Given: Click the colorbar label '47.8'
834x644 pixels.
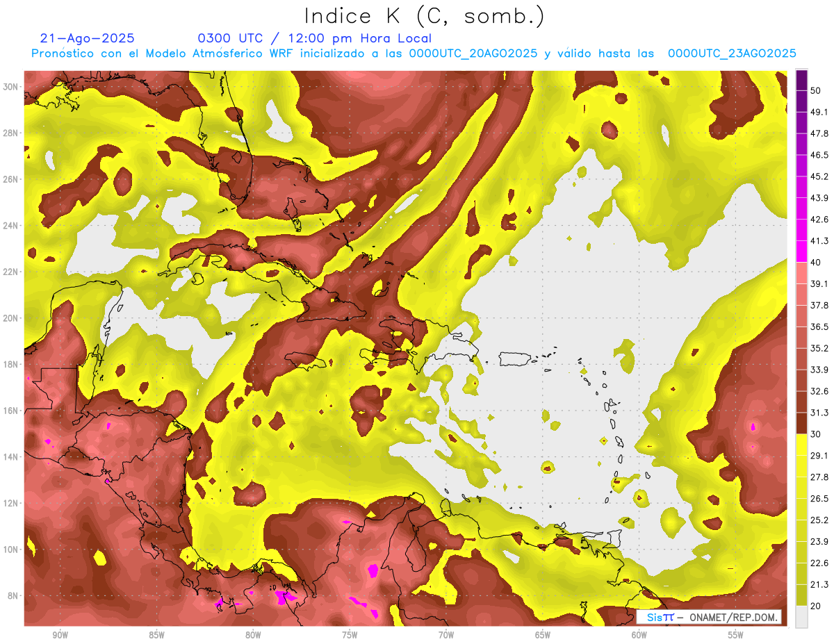Looking at the screenshot, I should [819, 133].
